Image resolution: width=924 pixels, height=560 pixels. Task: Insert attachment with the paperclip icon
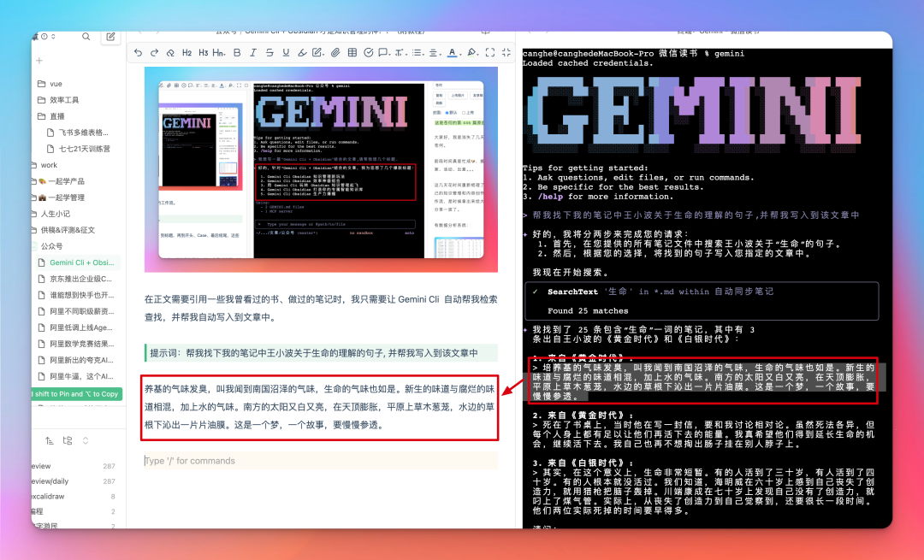tap(335, 52)
